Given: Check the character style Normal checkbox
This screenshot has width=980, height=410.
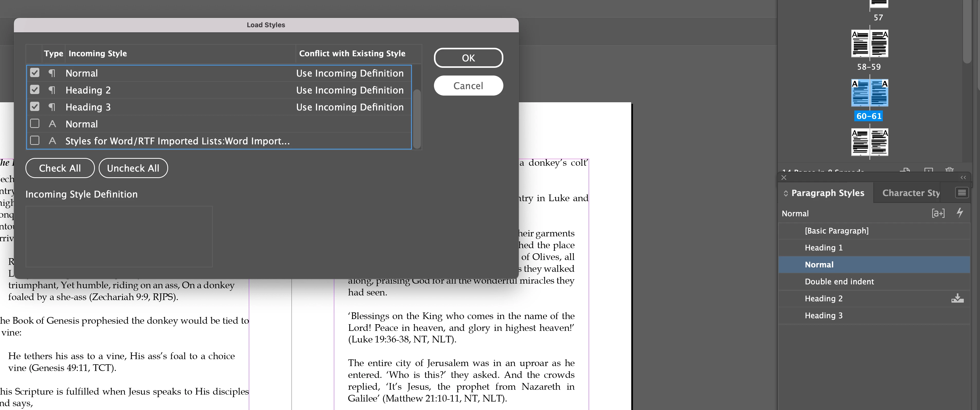Looking at the screenshot, I should point(35,124).
